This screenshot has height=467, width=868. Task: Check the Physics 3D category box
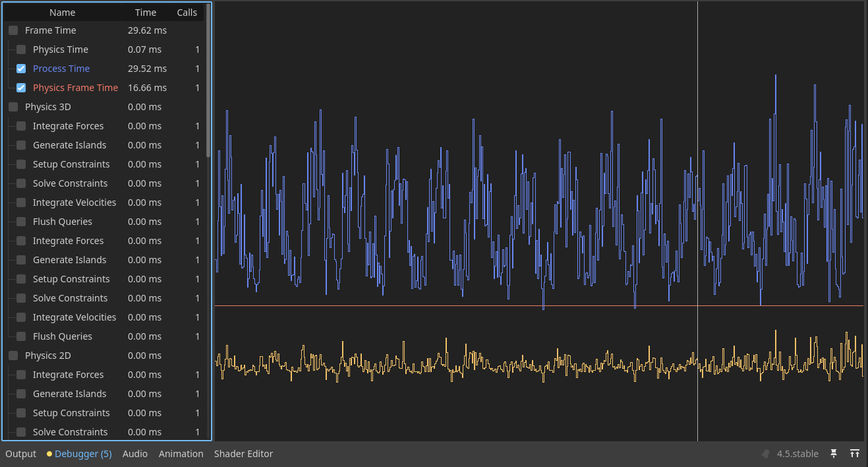point(13,107)
